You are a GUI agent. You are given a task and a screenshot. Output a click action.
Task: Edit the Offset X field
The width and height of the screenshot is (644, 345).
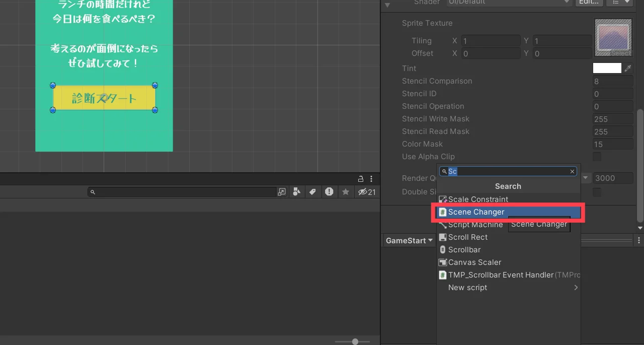(x=491, y=53)
